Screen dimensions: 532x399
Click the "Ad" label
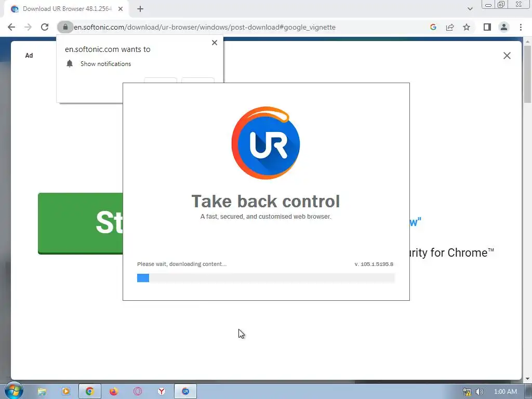pyautogui.click(x=29, y=55)
